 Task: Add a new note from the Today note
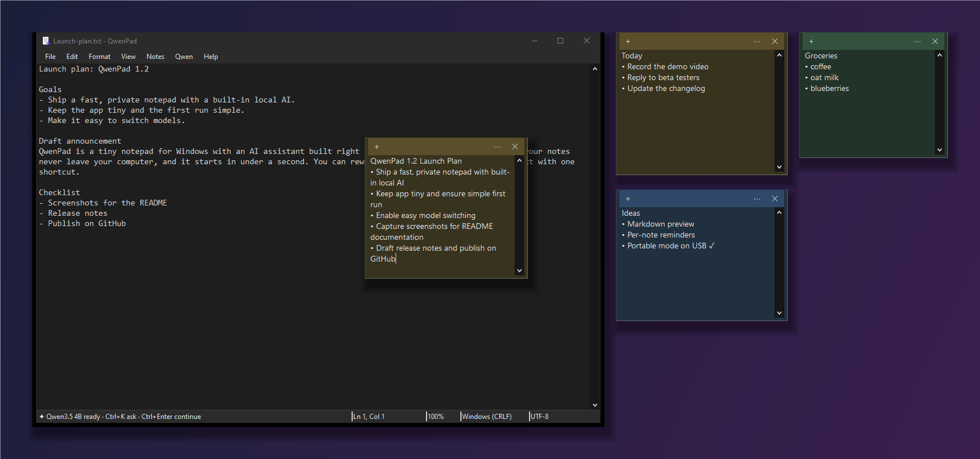(628, 41)
